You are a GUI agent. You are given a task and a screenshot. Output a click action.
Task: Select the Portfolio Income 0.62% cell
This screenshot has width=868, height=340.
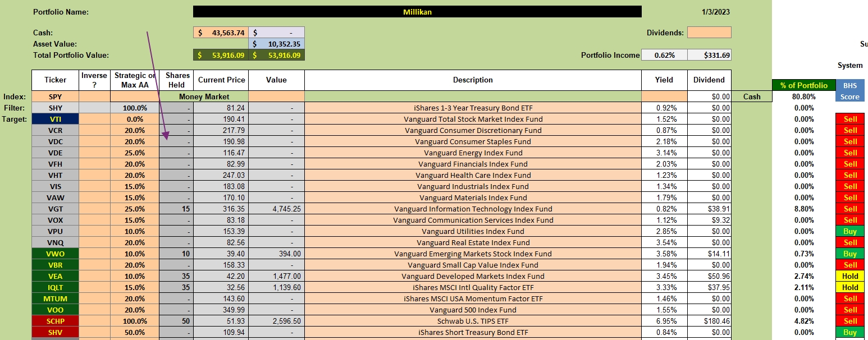664,55
